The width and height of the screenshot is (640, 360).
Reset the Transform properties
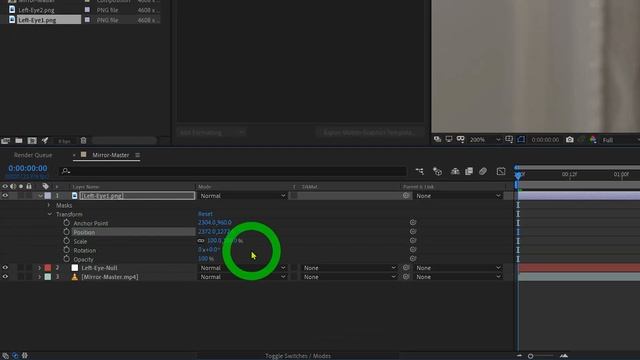pyautogui.click(x=205, y=214)
